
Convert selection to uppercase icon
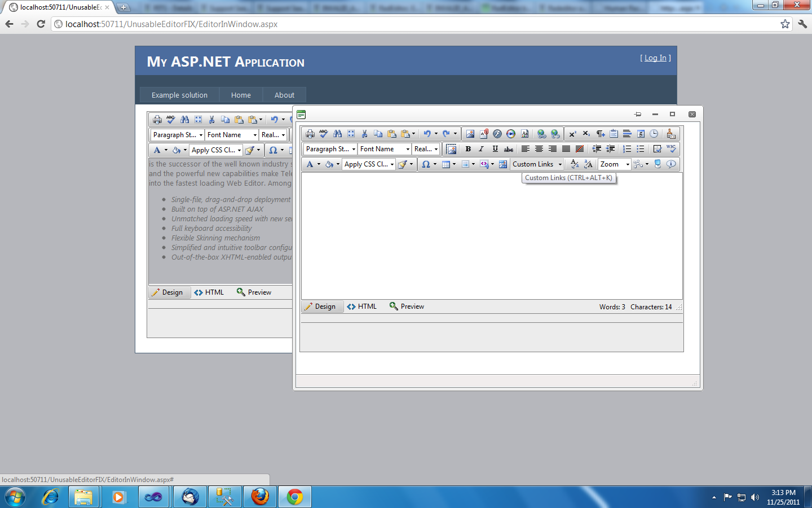[x=588, y=164]
